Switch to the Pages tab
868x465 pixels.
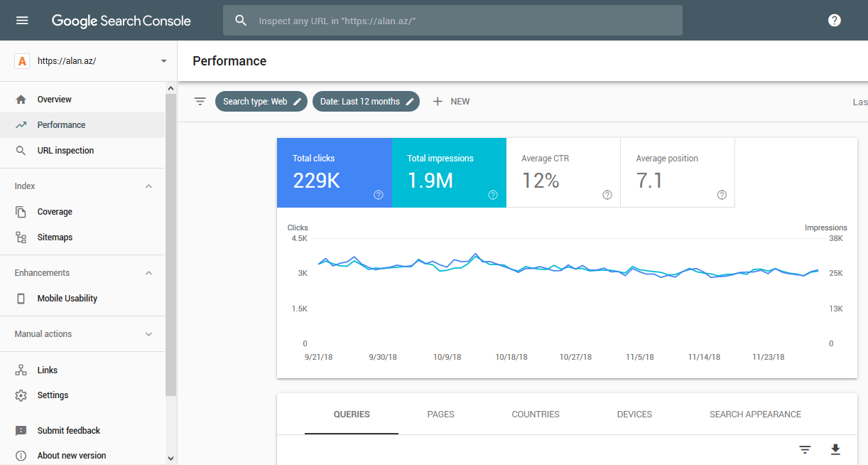tap(440, 415)
